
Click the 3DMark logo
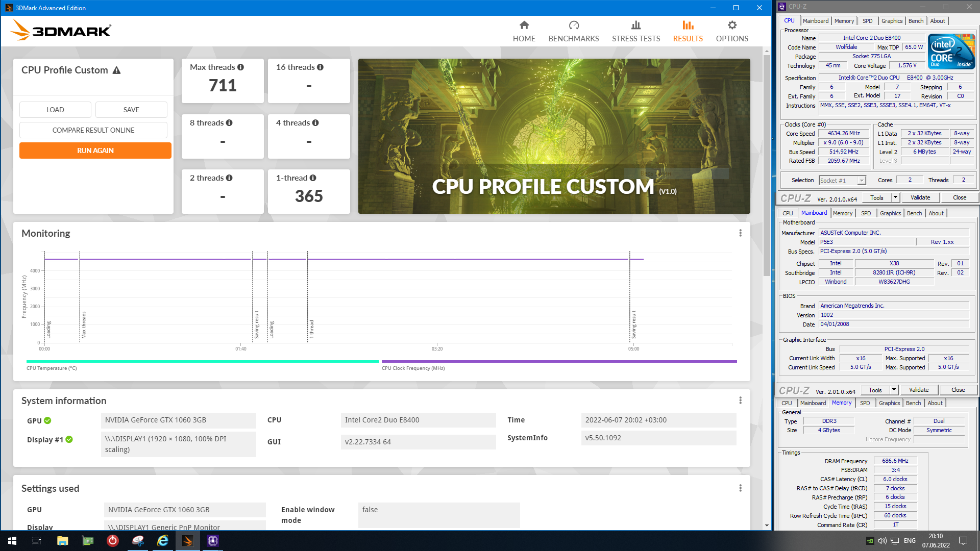[61, 31]
